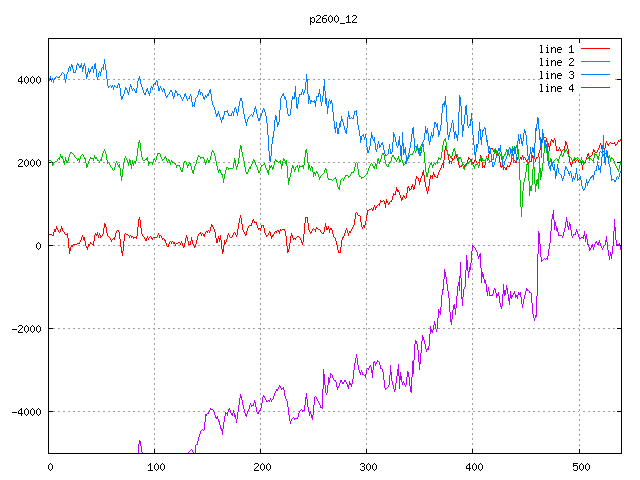Click the y-axis label -4000
The width and height of the screenshot is (640, 480).
click(27, 412)
